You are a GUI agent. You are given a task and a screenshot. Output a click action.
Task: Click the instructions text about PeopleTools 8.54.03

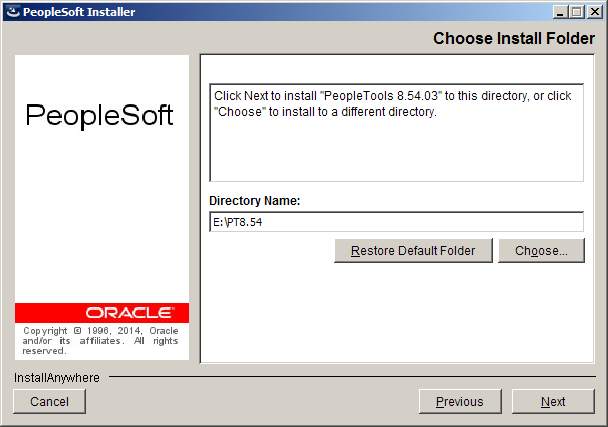[x=392, y=104]
